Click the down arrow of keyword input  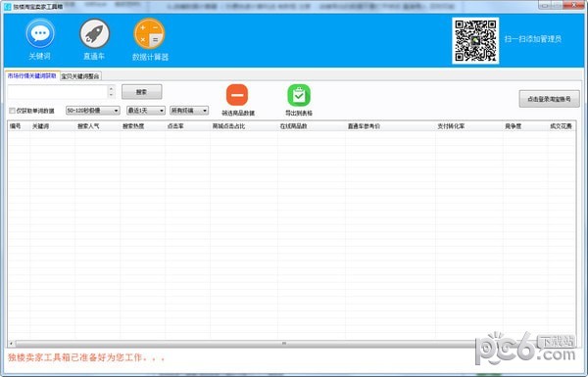111,95
